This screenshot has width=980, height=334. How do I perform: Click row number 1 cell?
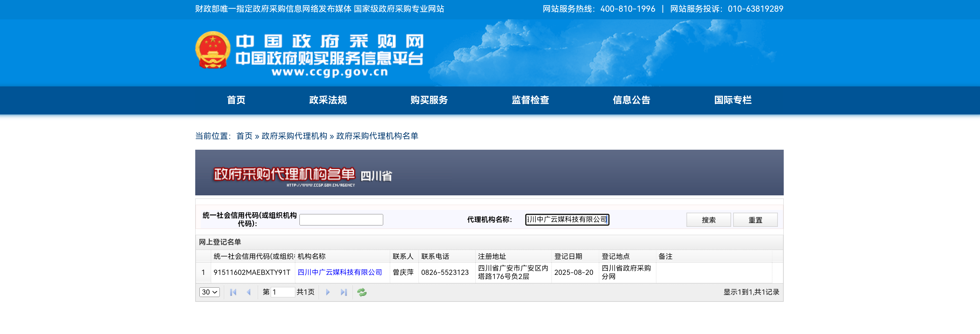[203, 272]
